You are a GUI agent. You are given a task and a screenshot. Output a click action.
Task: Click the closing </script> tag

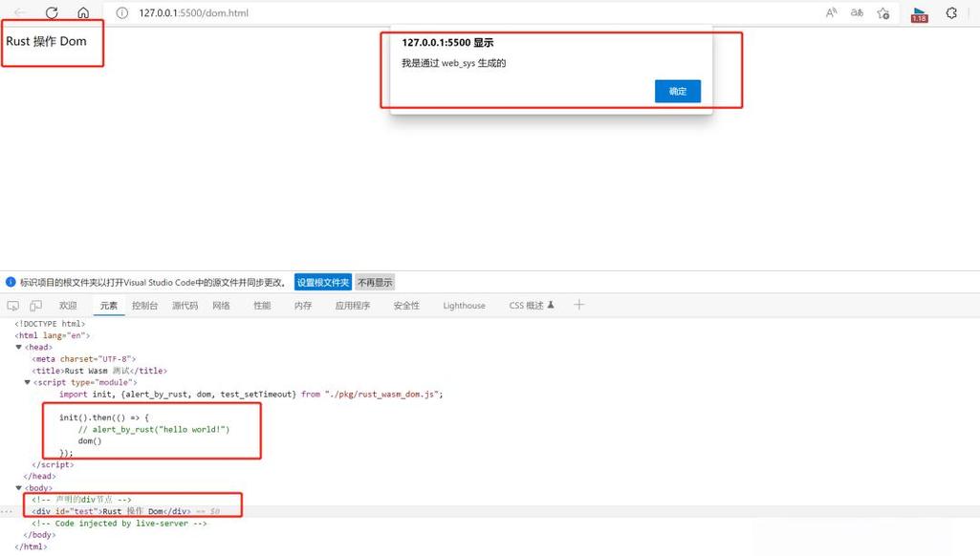pos(53,464)
